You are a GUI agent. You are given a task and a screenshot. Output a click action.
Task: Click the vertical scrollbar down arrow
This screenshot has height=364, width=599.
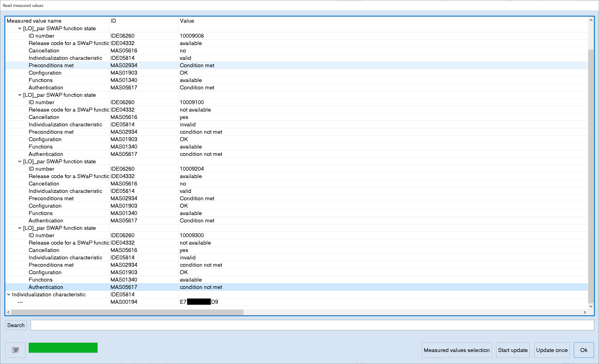591,306
